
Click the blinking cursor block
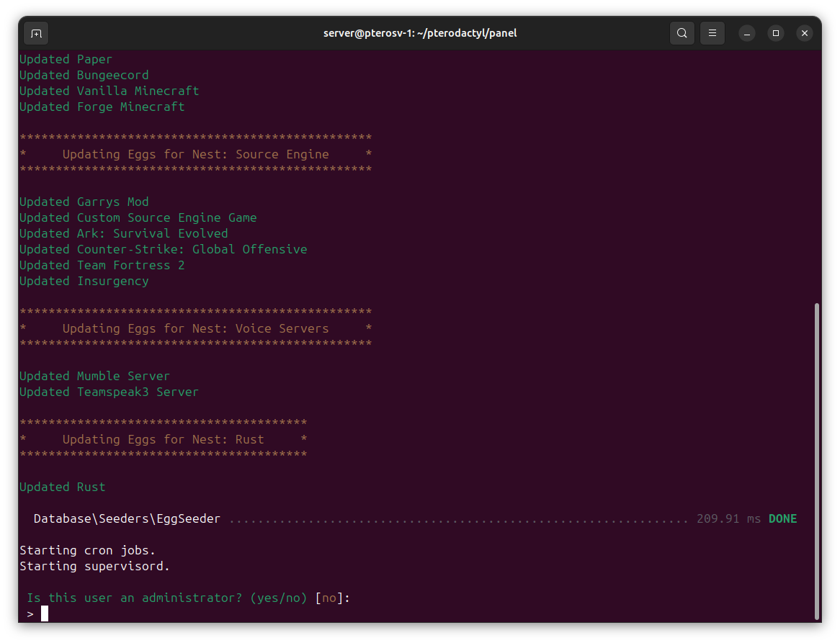click(45, 613)
